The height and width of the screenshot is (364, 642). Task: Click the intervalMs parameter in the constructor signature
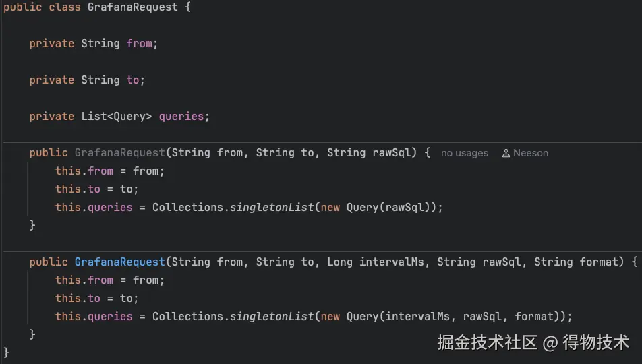pos(391,262)
